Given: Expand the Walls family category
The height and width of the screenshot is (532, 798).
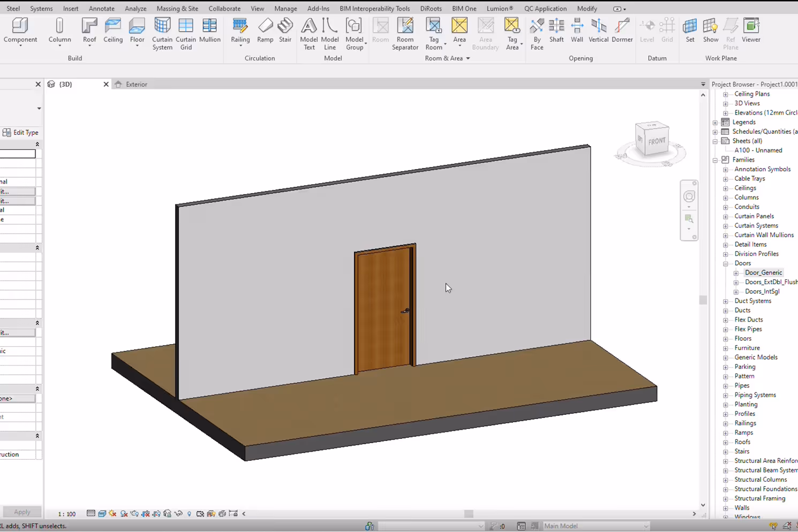Looking at the screenshot, I should (726, 507).
